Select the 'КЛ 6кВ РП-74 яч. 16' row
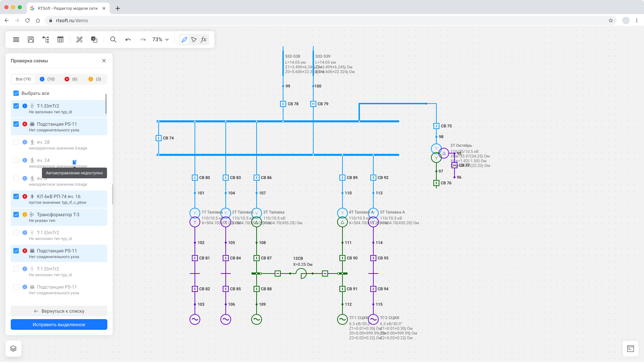644x364 pixels. point(59,199)
